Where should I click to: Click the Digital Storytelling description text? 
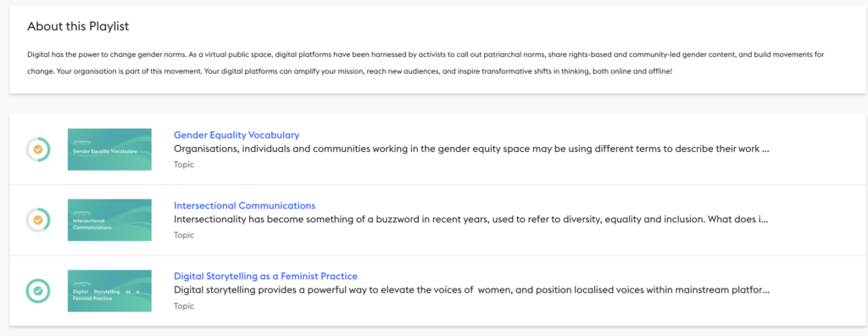pos(471,290)
